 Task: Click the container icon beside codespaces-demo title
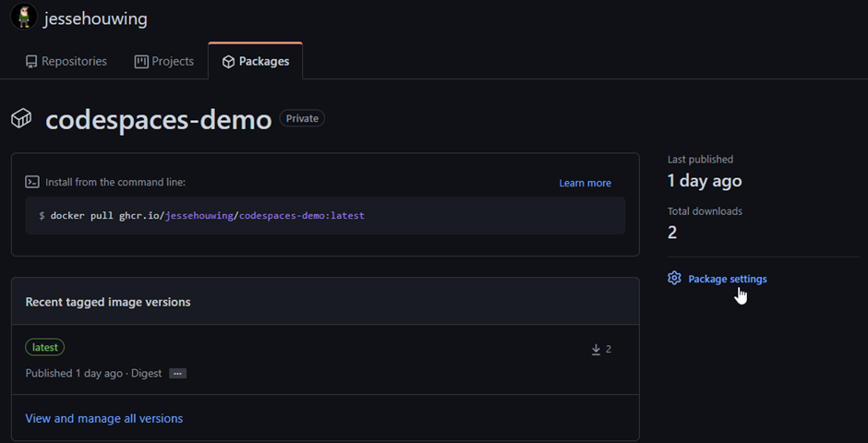[x=21, y=118]
